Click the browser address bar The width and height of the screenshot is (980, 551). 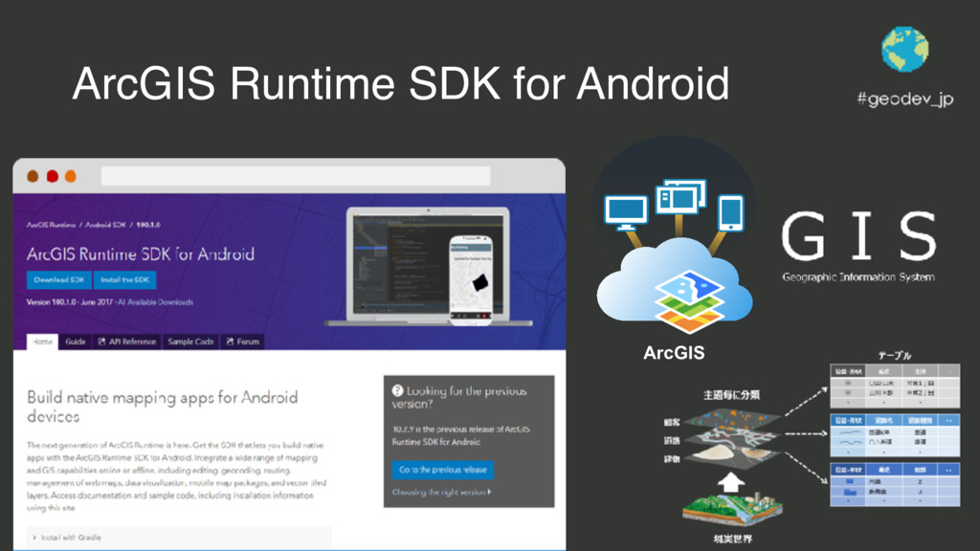[296, 176]
